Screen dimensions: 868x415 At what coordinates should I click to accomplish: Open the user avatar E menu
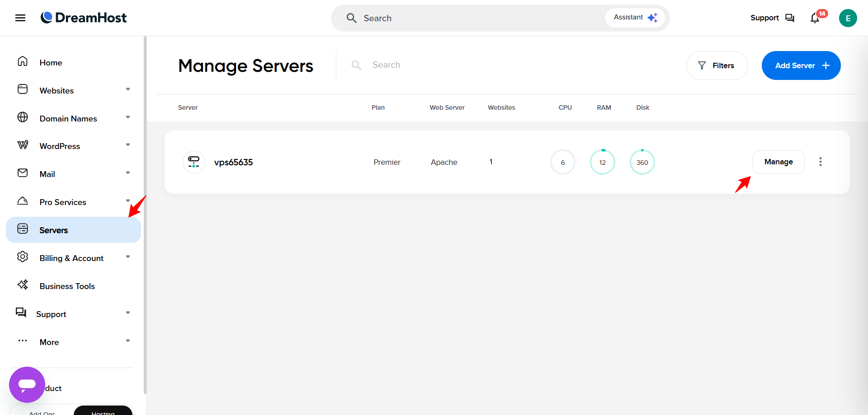click(x=848, y=18)
